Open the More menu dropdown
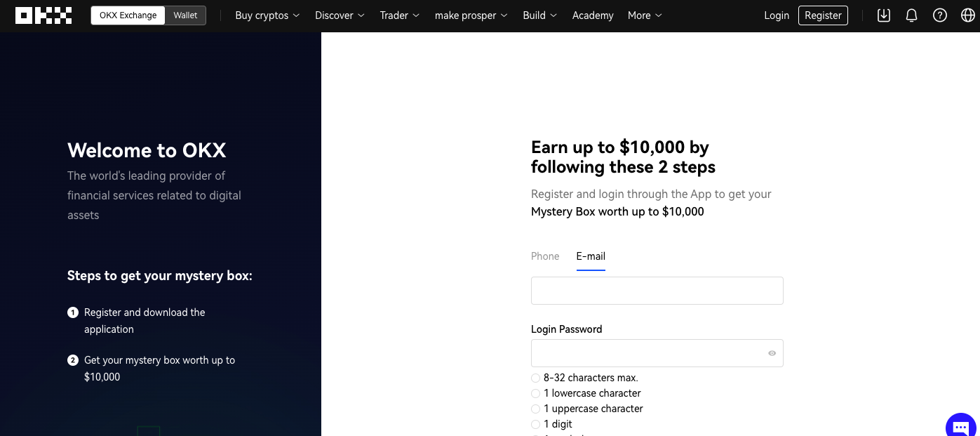The height and width of the screenshot is (436, 980). tap(645, 15)
